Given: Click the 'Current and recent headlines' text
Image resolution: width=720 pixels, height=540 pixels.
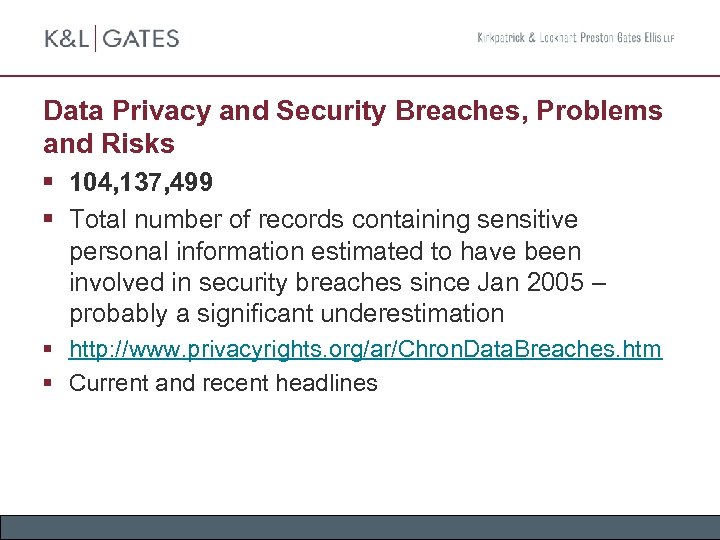Looking at the screenshot, I should coord(223,383).
